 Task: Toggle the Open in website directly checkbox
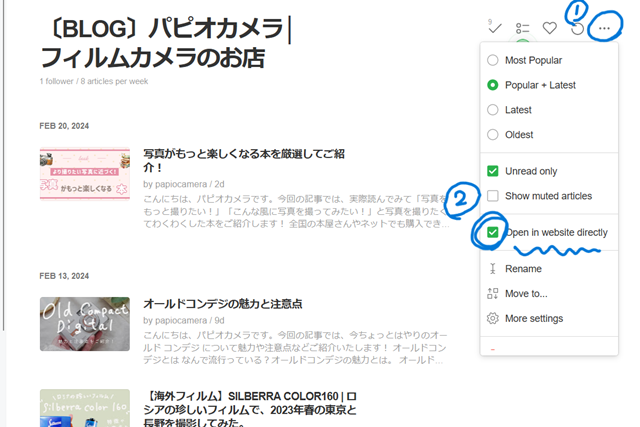(x=493, y=232)
